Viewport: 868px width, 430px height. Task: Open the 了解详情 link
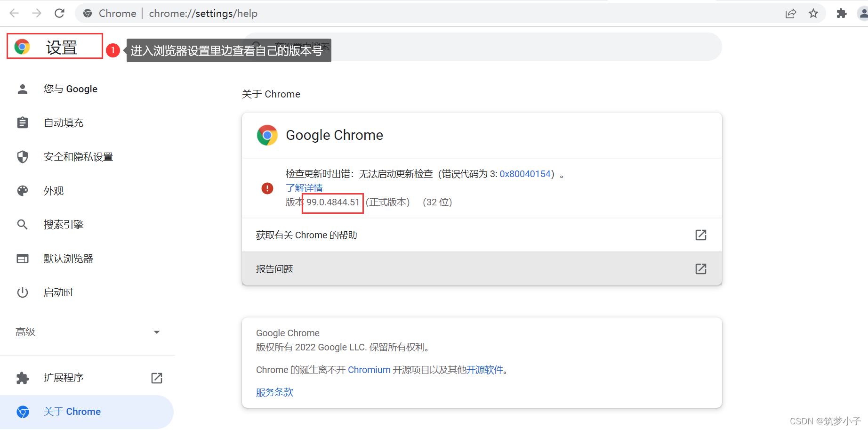click(x=304, y=188)
